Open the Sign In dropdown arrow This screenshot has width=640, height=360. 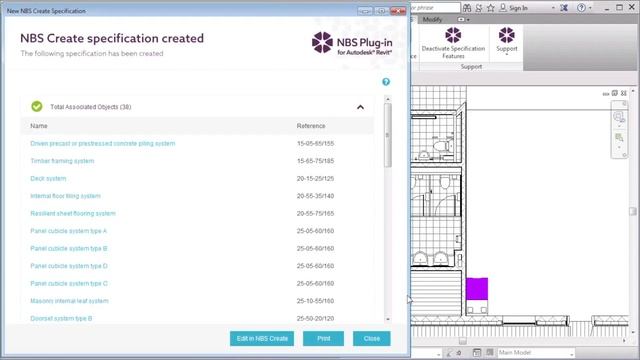point(553,8)
